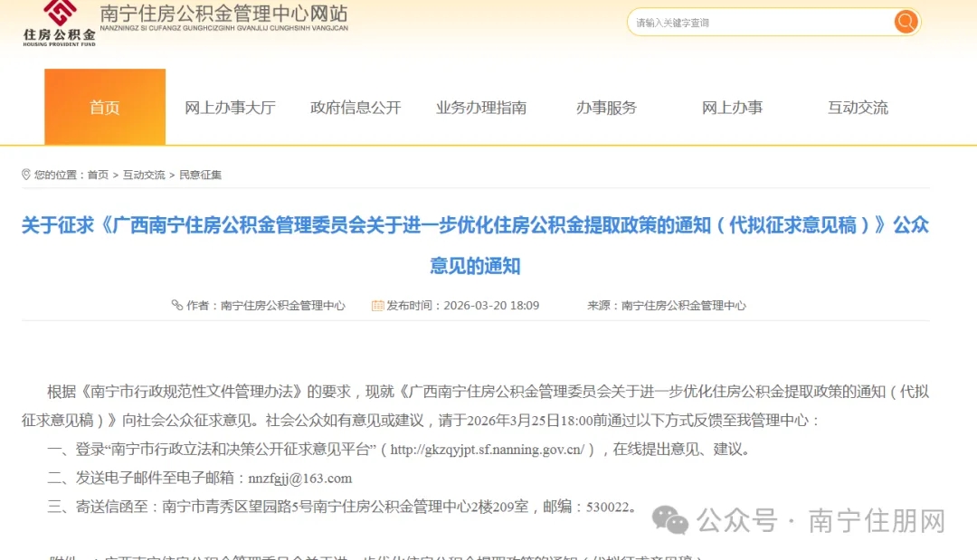The height and width of the screenshot is (560, 977).
Task: Click the orange magnifier search icon
Action: point(905,21)
